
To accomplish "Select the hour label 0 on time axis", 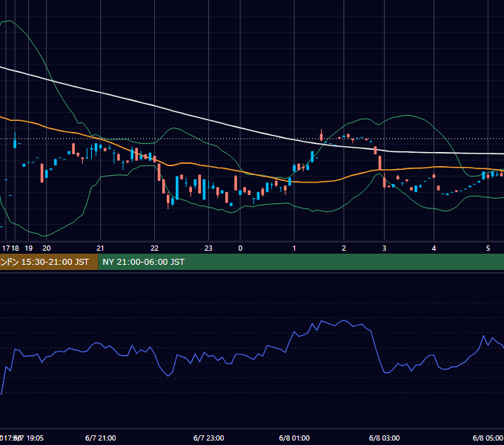I will click(240, 248).
